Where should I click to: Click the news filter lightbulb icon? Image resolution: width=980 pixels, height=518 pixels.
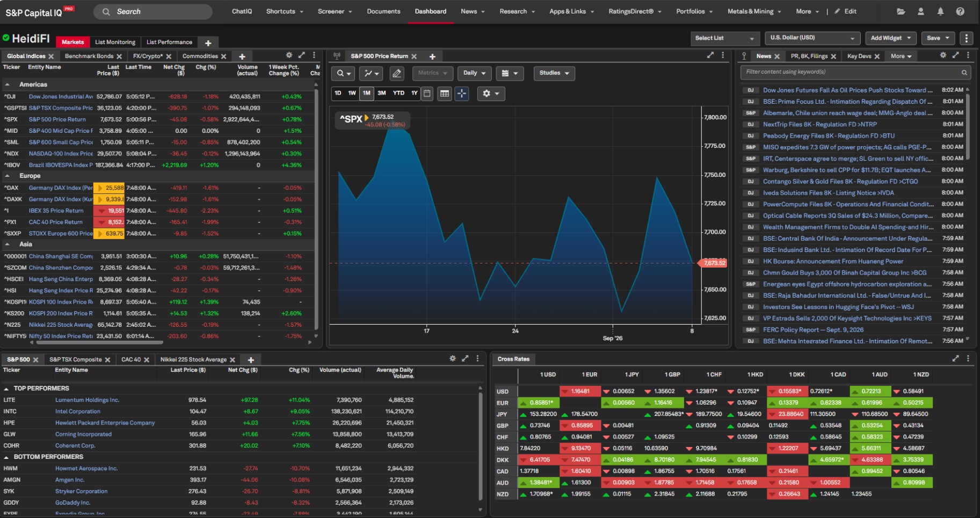(x=744, y=56)
